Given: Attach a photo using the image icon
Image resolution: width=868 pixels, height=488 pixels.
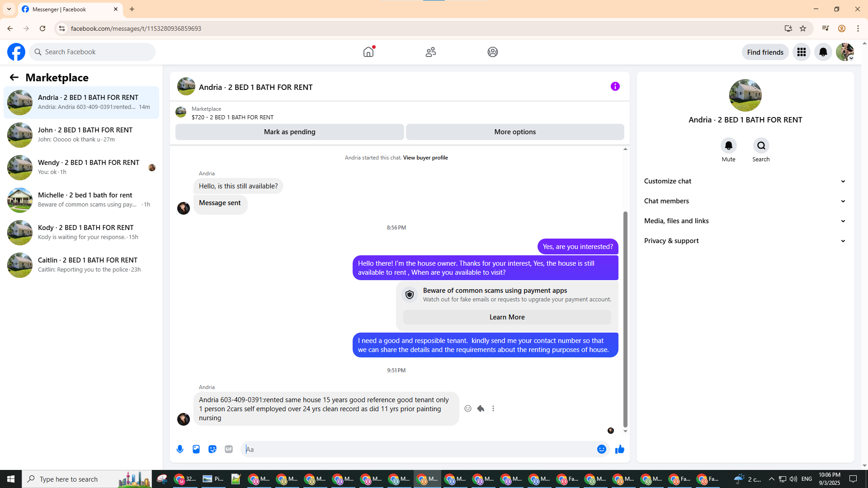Looking at the screenshot, I should 196,449.
